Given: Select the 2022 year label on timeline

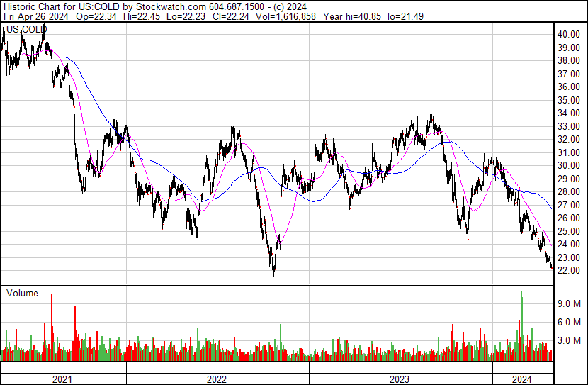Looking at the screenshot, I should (217, 379).
